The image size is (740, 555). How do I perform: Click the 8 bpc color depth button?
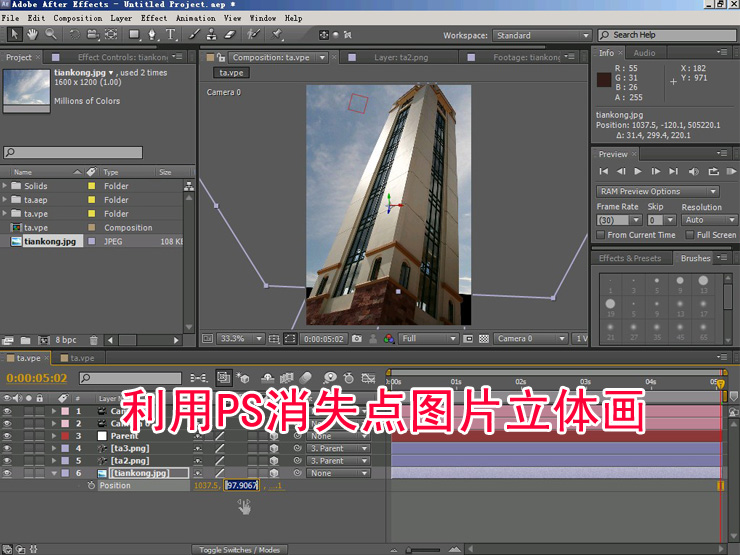coord(65,341)
